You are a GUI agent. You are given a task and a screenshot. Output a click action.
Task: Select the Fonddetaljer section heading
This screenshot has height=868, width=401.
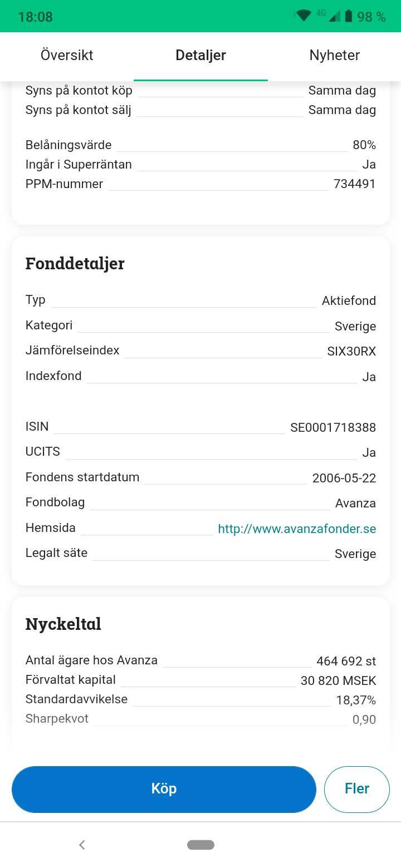[75, 264]
